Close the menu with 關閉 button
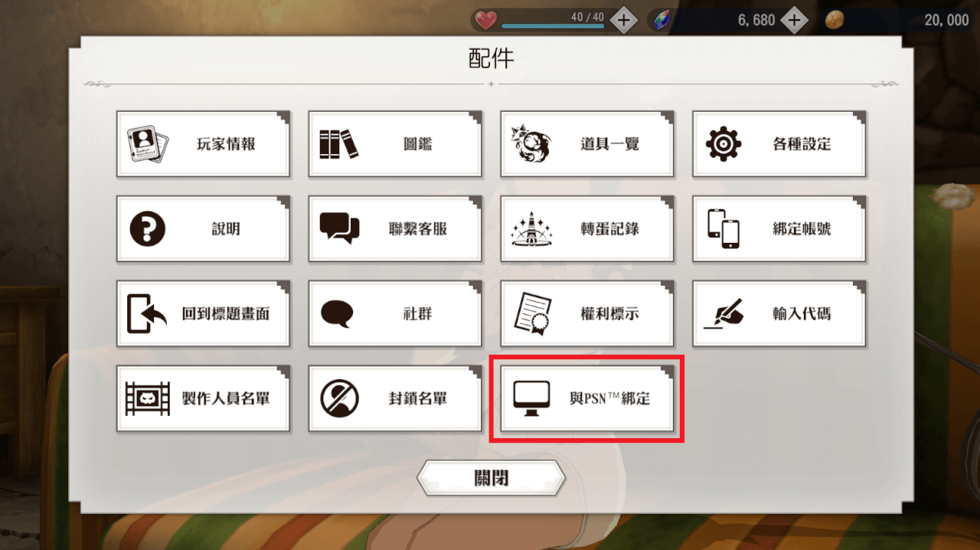 click(491, 479)
